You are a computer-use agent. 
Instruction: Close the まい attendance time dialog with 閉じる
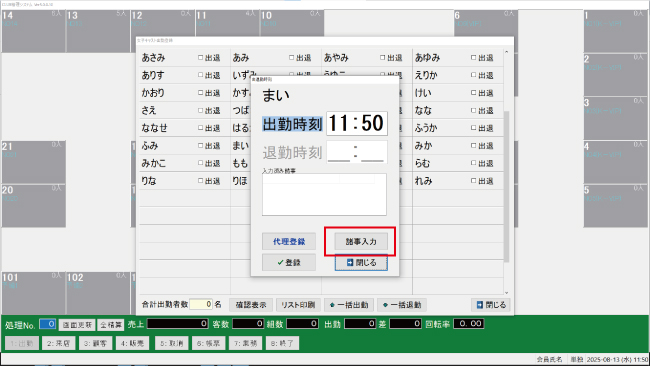tap(361, 262)
